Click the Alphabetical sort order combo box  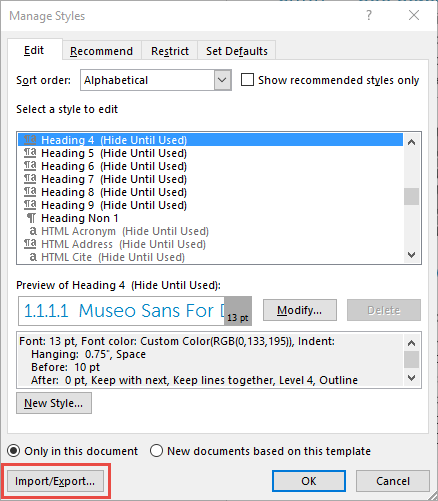[x=156, y=80]
